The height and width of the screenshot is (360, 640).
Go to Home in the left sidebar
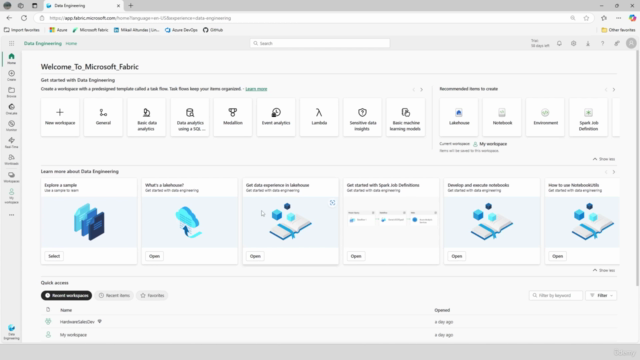coord(11,58)
